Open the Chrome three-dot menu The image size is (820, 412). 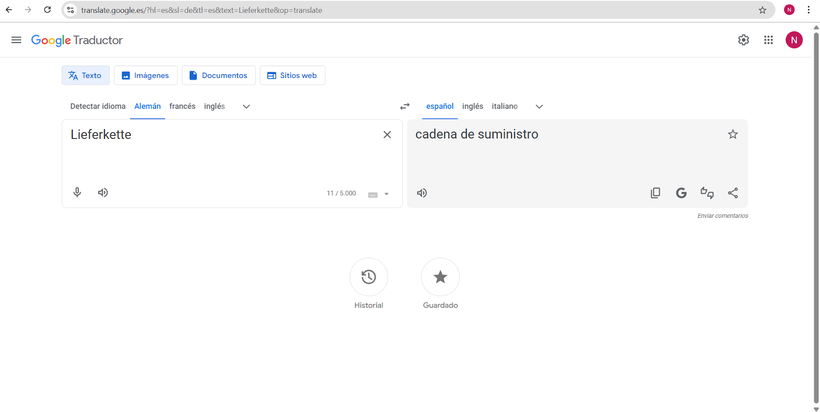tap(808, 10)
